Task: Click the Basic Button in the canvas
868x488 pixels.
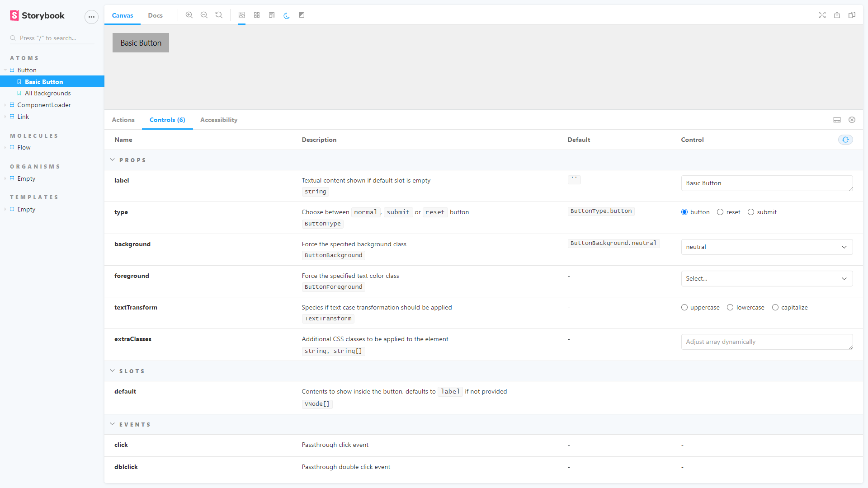Action: [x=141, y=43]
